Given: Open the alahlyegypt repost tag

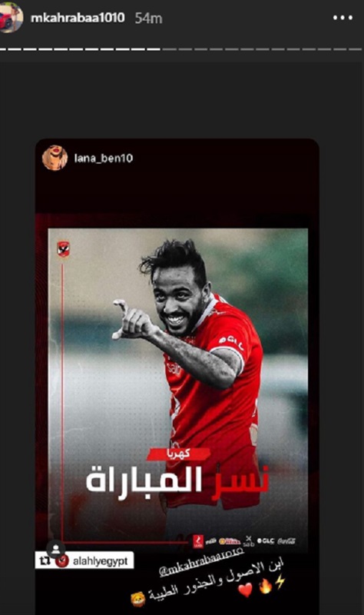Looking at the screenshot, I should click(x=84, y=561).
